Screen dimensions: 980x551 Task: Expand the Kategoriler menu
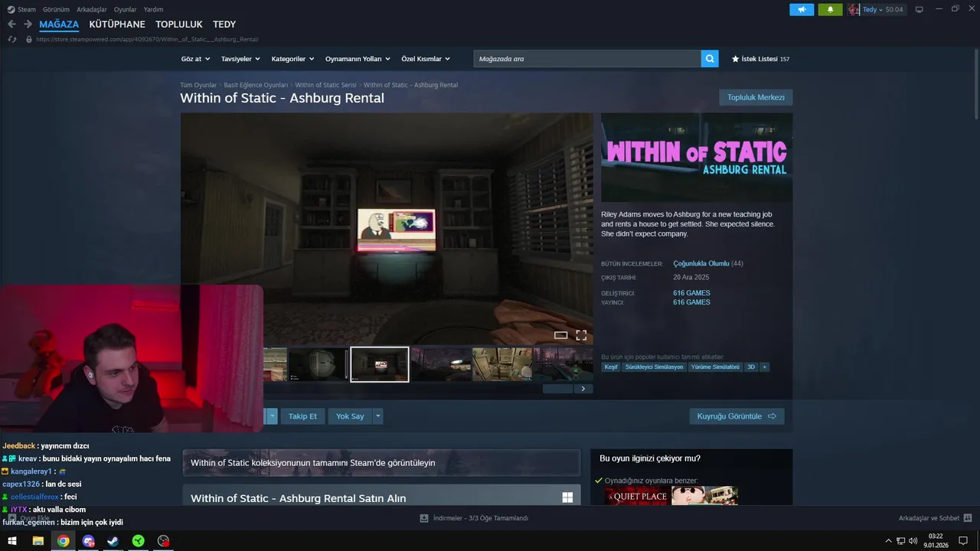pyautogui.click(x=292, y=59)
